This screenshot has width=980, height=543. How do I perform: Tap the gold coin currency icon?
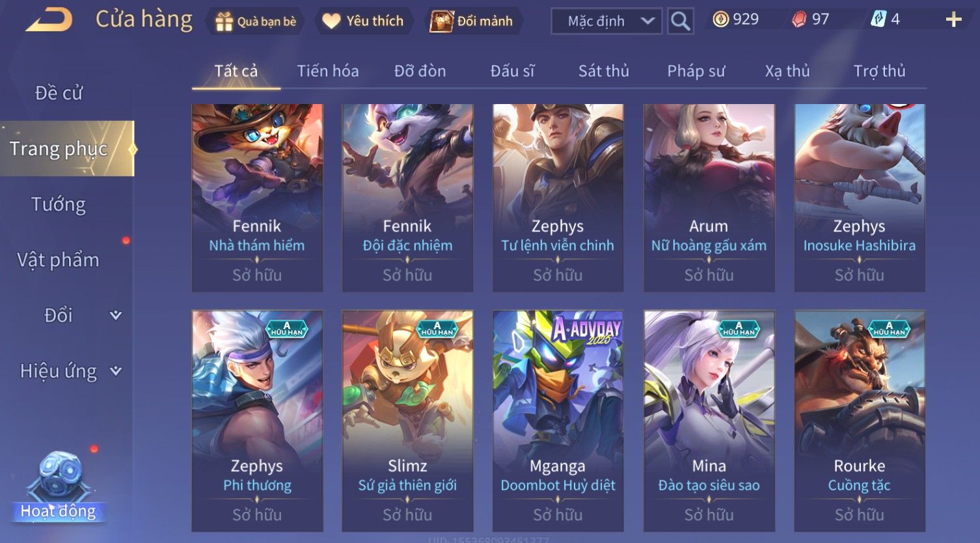720,20
